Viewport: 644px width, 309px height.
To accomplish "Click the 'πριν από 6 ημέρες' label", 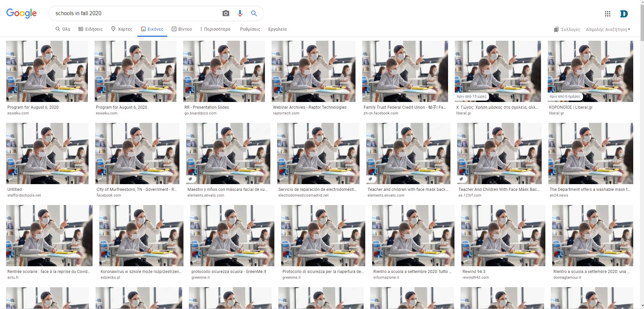I will pyautogui.click(x=565, y=96).
